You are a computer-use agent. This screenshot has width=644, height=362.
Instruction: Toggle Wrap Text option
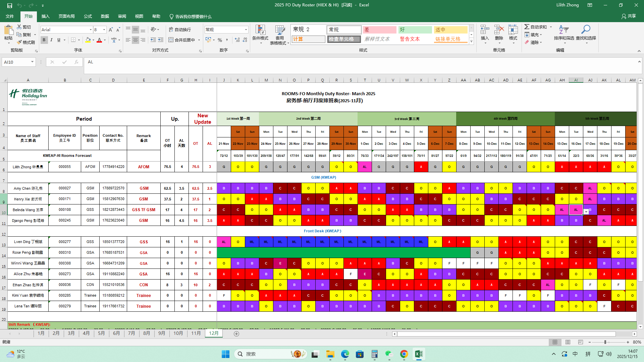pos(180,29)
